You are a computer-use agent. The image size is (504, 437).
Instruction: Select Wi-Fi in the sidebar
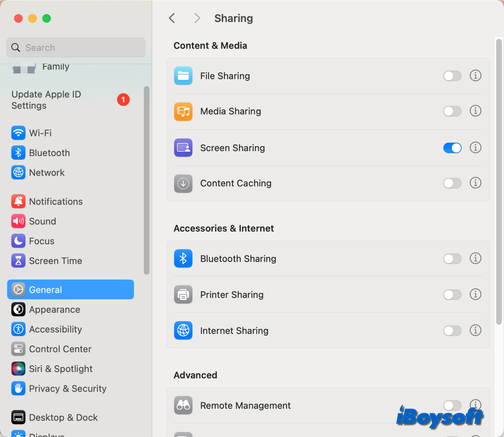(40, 133)
